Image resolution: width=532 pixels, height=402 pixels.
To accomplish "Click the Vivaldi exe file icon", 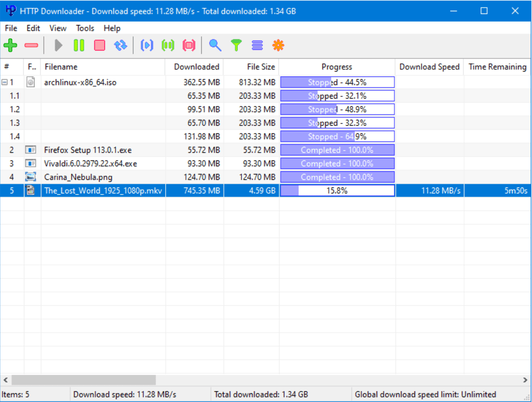I will point(30,163).
